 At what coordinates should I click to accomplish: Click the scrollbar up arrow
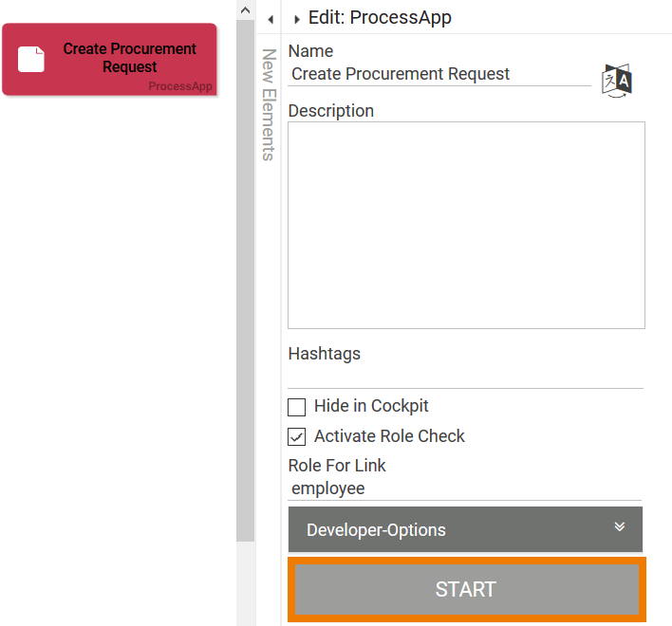click(245, 10)
